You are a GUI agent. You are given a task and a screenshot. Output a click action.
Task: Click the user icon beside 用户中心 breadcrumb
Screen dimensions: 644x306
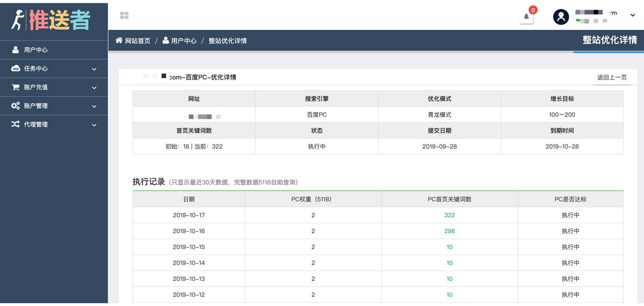click(x=166, y=40)
